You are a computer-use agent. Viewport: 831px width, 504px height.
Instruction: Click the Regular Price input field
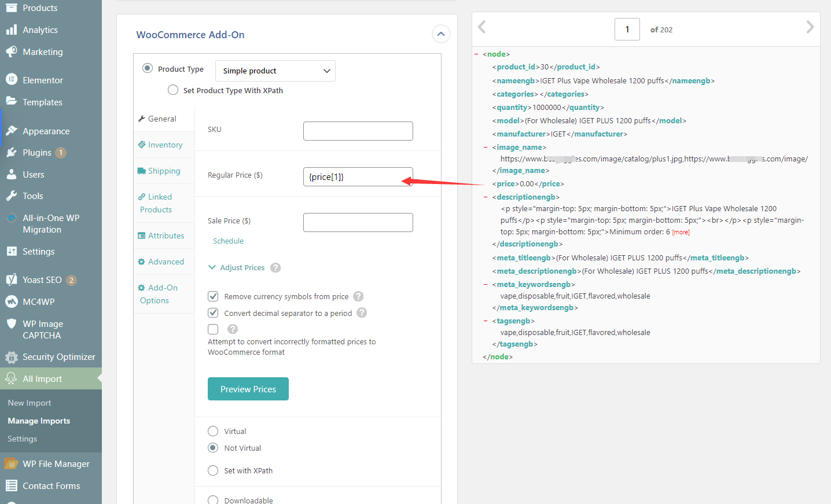pyautogui.click(x=358, y=176)
